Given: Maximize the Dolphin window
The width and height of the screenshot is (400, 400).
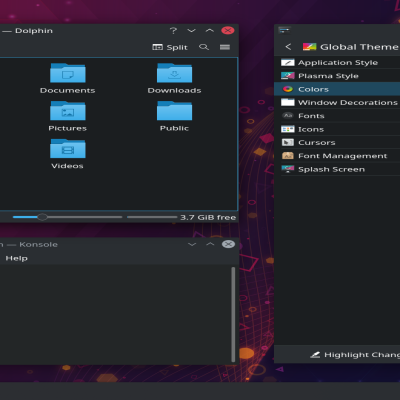Looking at the screenshot, I should (210, 31).
